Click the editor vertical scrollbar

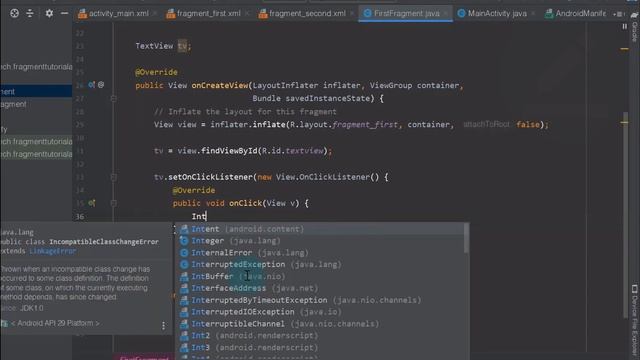click(x=625, y=214)
